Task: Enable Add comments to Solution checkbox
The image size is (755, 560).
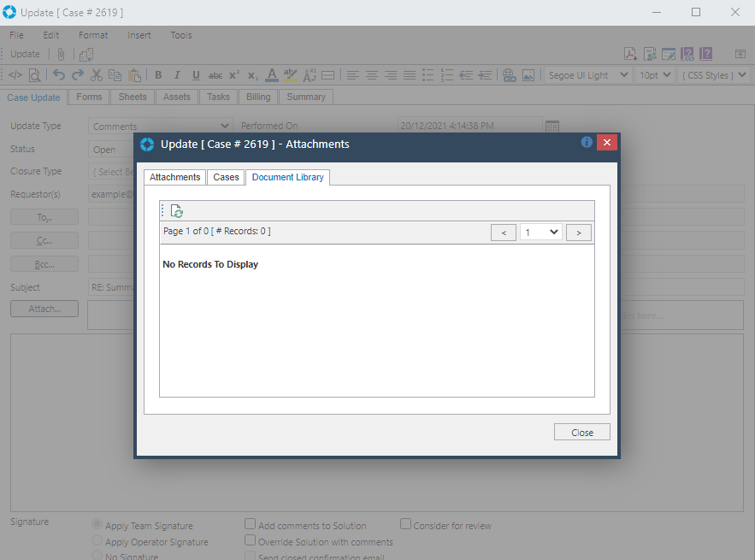Action: point(251,525)
